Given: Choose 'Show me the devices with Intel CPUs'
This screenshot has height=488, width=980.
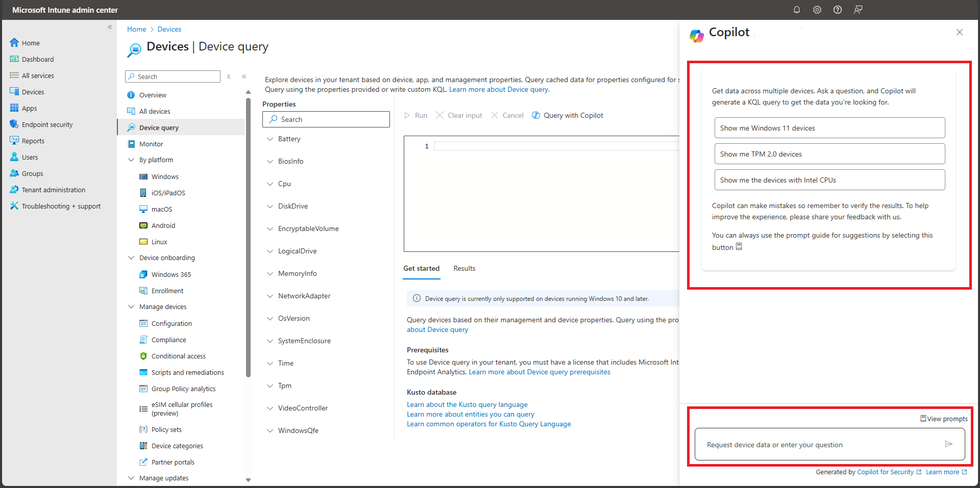Looking at the screenshot, I should pyautogui.click(x=829, y=180).
